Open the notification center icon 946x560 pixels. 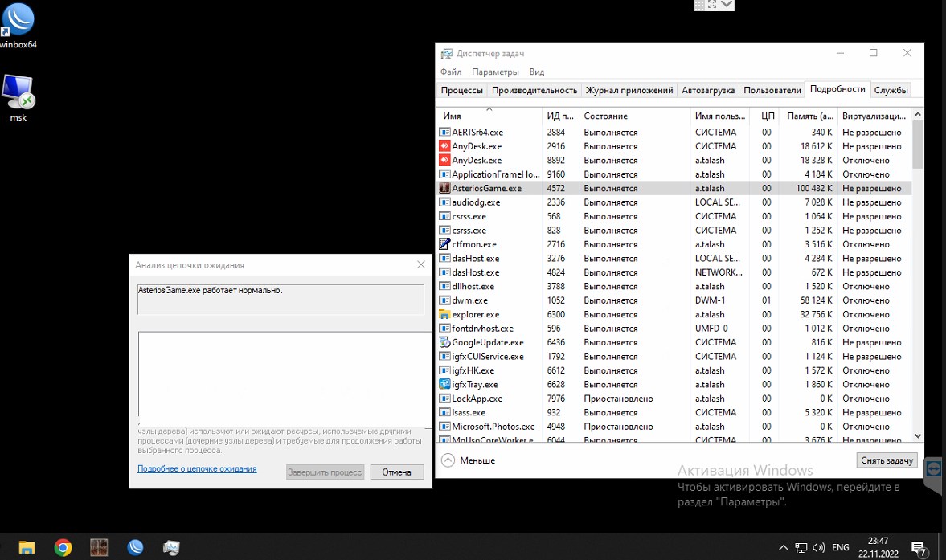click(919, 548)
